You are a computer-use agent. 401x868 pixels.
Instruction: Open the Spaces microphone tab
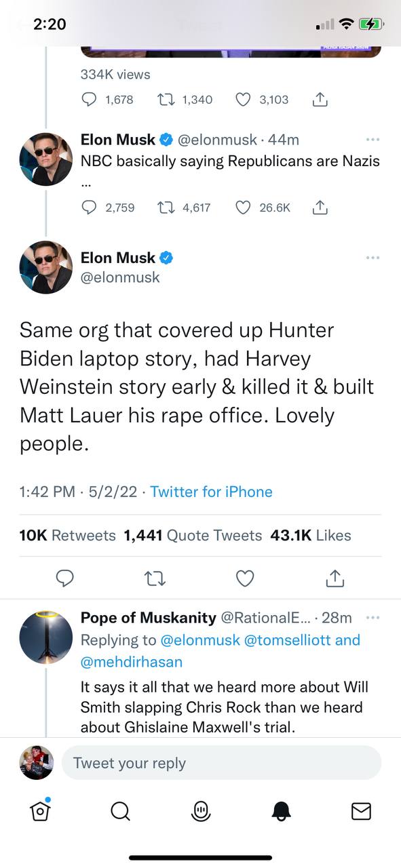point(201,810)
